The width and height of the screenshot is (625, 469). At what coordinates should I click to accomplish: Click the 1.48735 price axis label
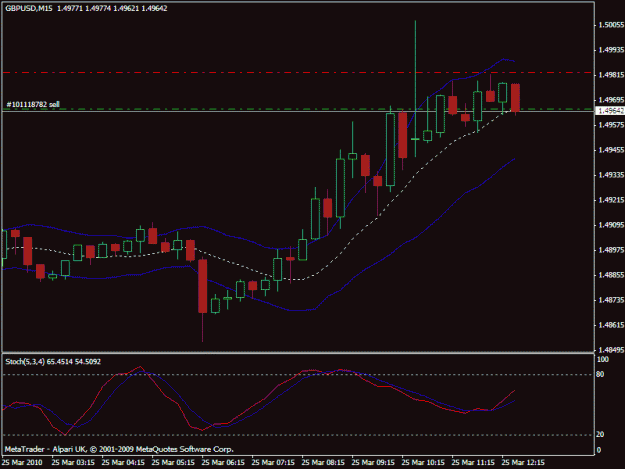[x=611, y=300]
